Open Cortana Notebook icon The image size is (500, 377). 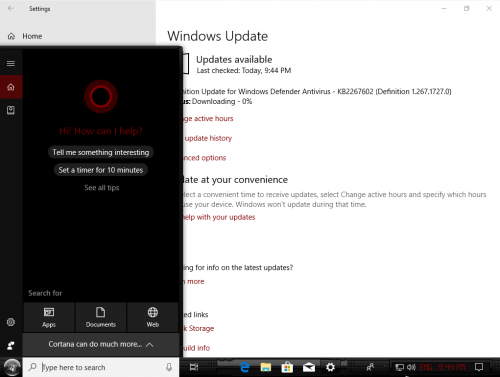[x=11, y=110]
